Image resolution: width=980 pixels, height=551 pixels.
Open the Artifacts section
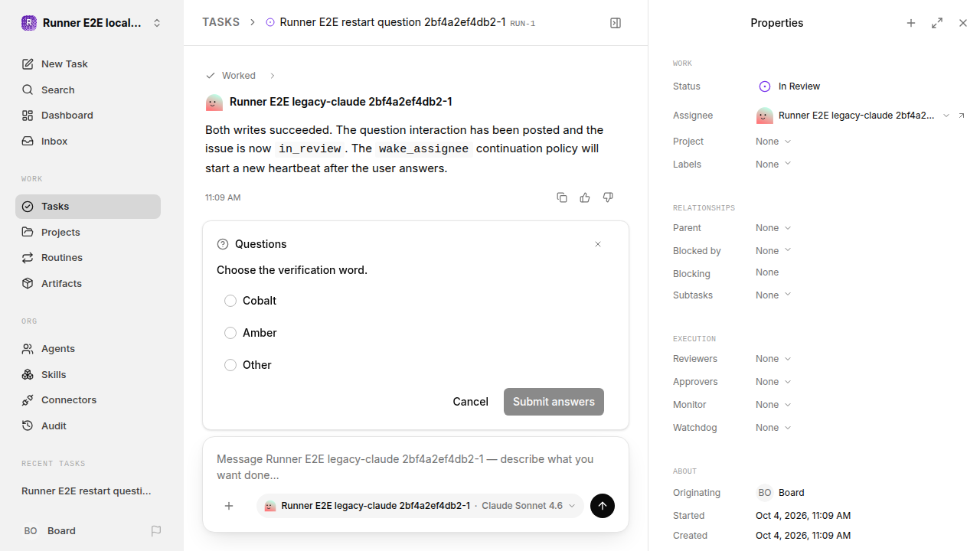pos(88,284)
